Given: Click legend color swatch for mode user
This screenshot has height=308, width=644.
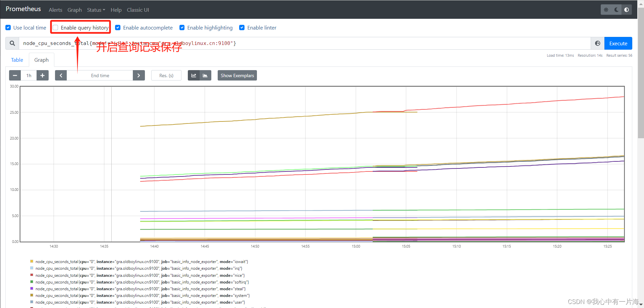Looking at the screenshot, I should [x=32, y=302].
